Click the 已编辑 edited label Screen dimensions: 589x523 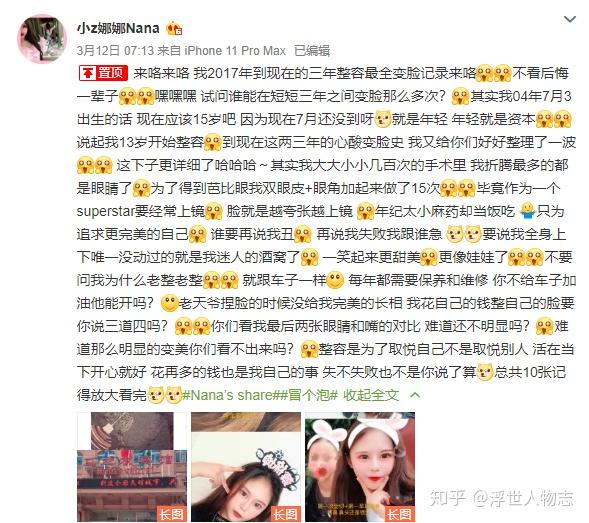(x=312, y=51)
